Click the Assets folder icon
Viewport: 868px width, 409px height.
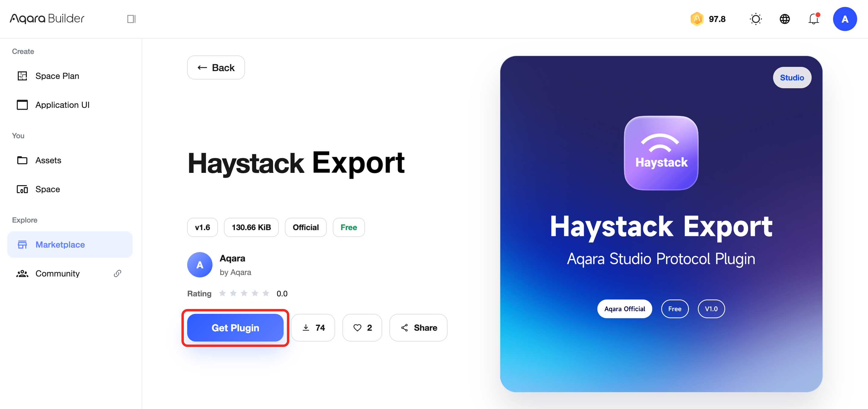[x=22, y=160]
